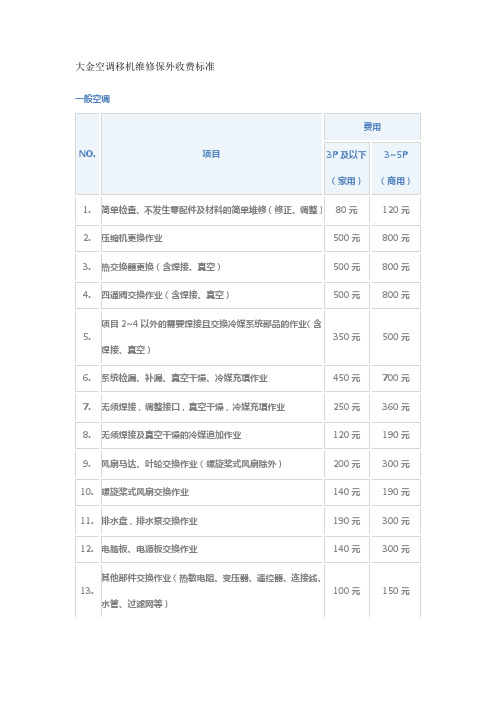Select 四通阀交换作业 item text
Screen dimensions: 496x702
(166, 295)
